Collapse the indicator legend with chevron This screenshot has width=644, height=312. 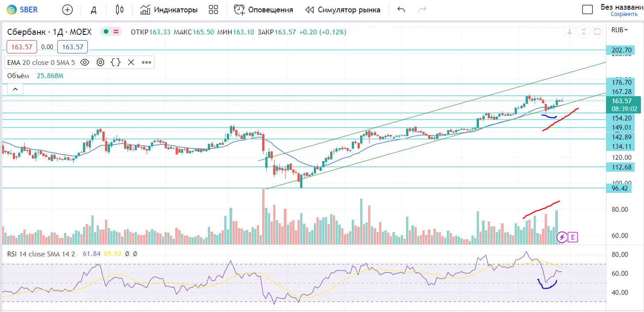tap(15, 90)
